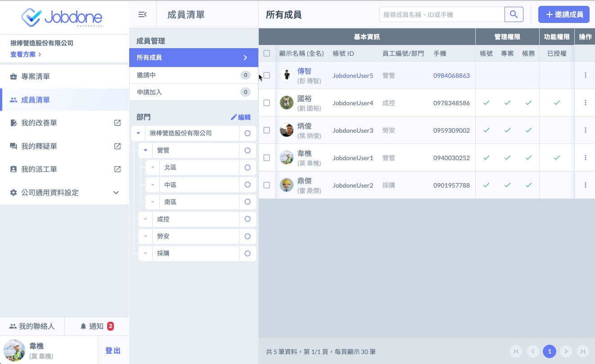Click the search magnifier icon
This screenshot has width=595, height=364.
514,14
